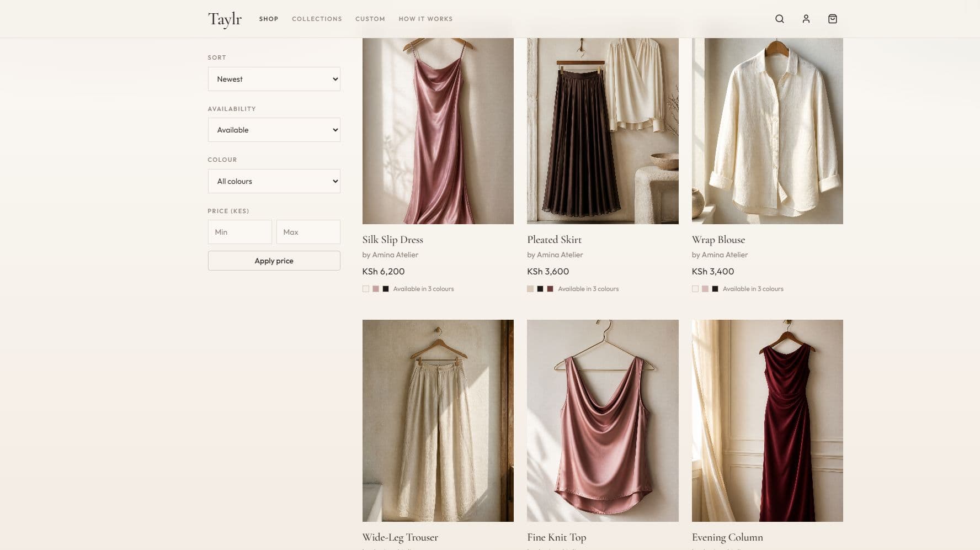Open the Pleated Skirt title link
The height and width of the screenshot is (550, 980).
(554, 240)
